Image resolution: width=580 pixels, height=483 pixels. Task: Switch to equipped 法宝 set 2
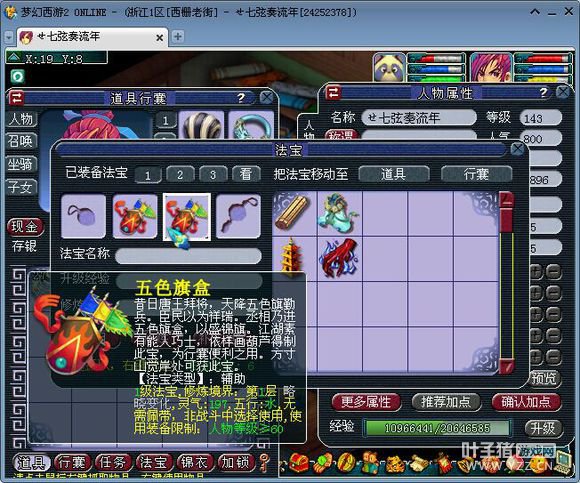tap(180, 174)
